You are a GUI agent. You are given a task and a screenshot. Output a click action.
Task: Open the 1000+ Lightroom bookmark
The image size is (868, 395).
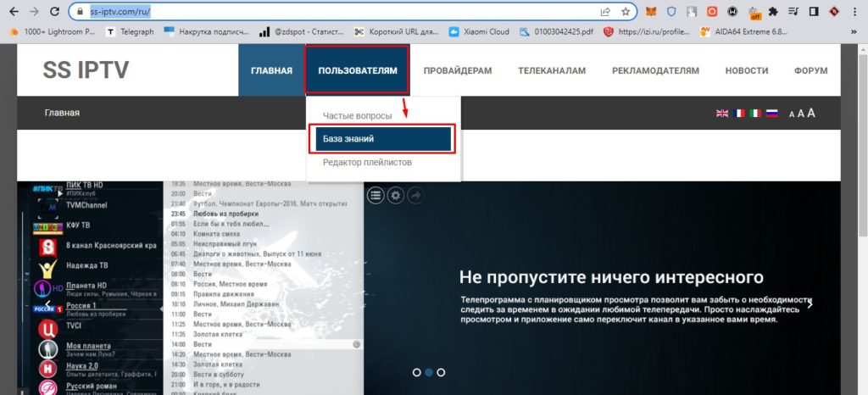[53, 31]
